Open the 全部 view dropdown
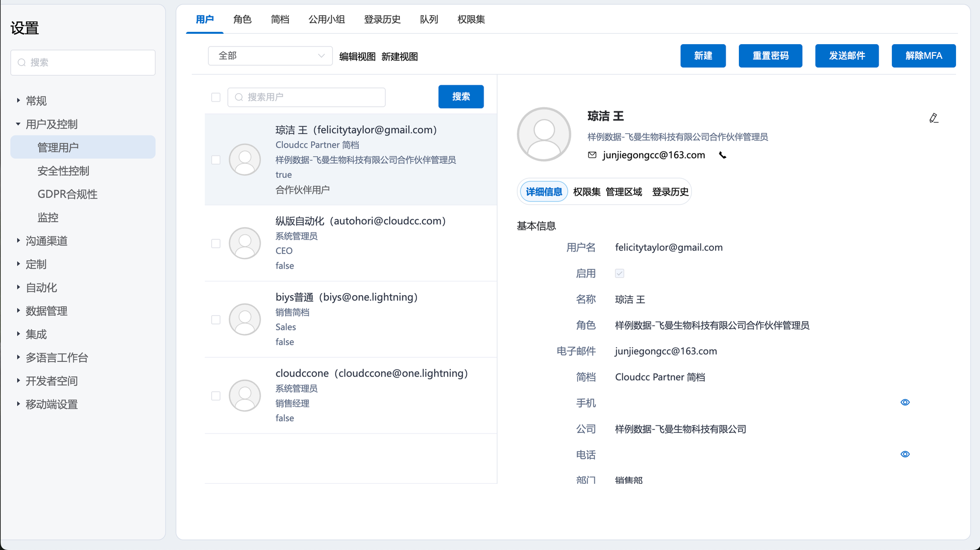980x550 pixels. coord(270,56)
